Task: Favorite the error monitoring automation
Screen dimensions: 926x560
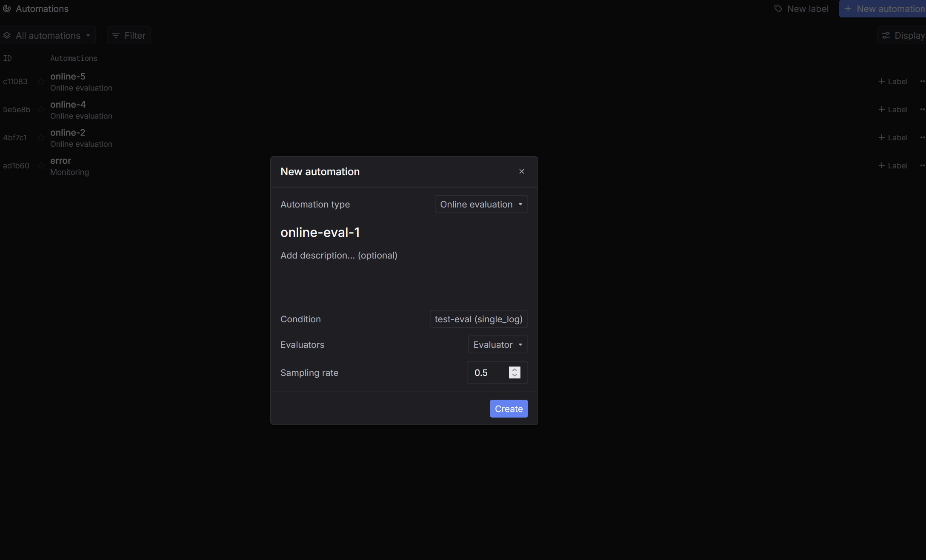Action: [41, 166]
